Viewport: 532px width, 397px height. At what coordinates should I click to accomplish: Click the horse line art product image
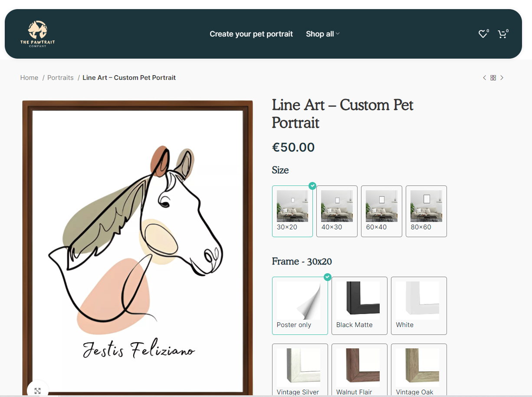(x=138, y=243)
